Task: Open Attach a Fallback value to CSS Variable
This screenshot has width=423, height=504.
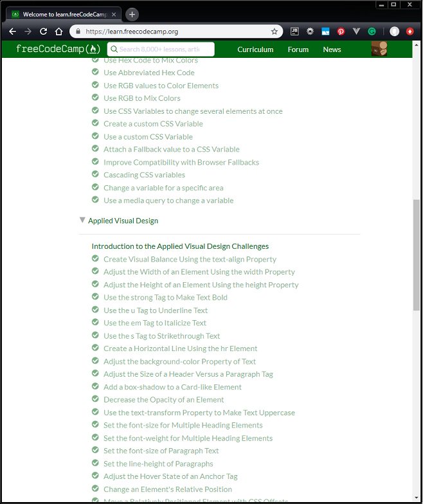Action: click(x=171, y=149)
